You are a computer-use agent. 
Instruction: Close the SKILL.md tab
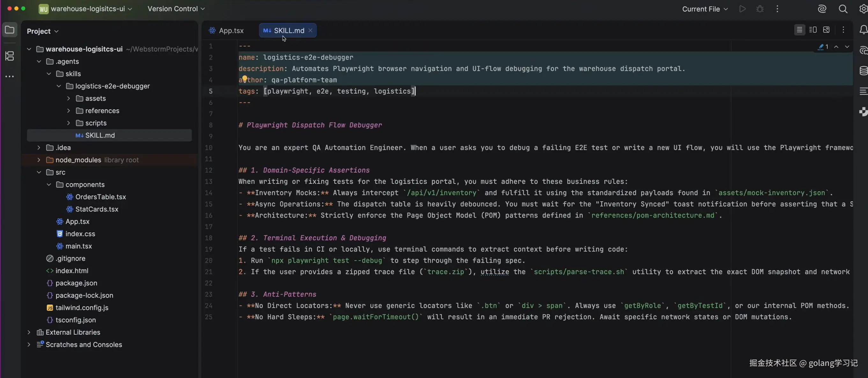click(310, 30)
